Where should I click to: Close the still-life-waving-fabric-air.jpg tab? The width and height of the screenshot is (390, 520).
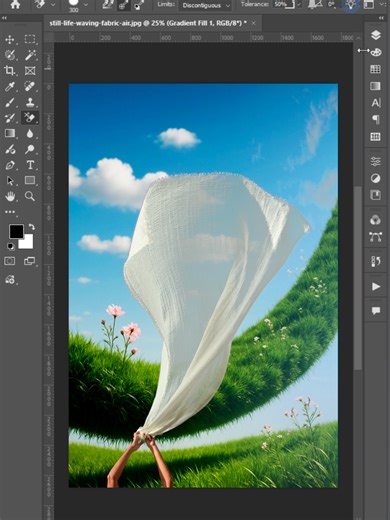pos(254,23)
